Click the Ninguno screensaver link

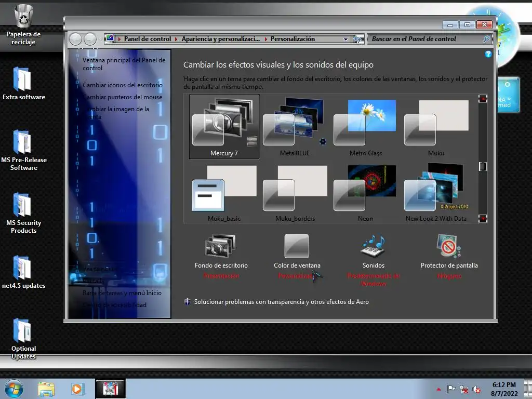point(449,276)
